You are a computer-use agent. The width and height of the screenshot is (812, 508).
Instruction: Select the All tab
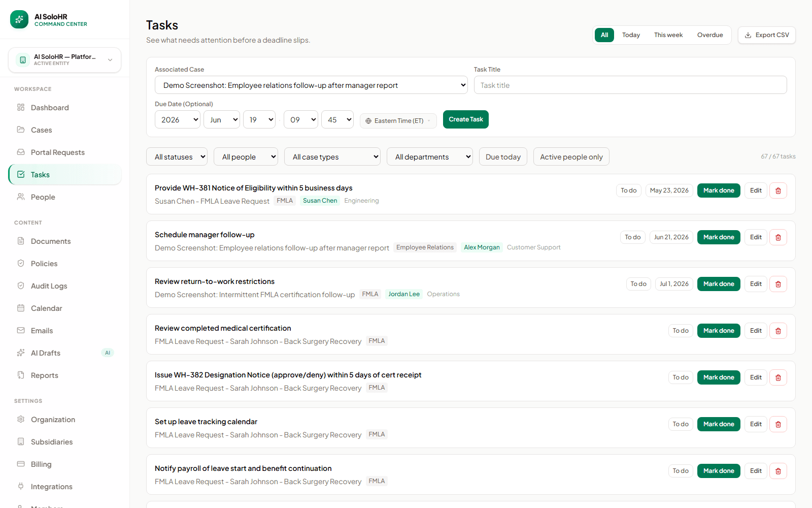click(x=604, y=35)
